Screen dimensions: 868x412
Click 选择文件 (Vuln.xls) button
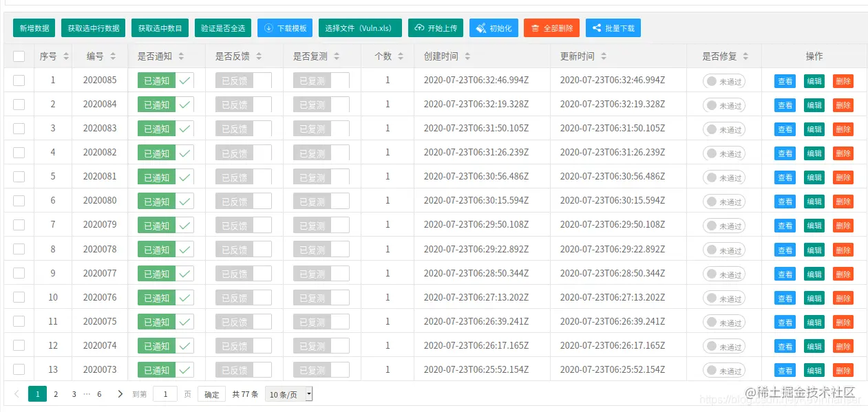[360, 28]
